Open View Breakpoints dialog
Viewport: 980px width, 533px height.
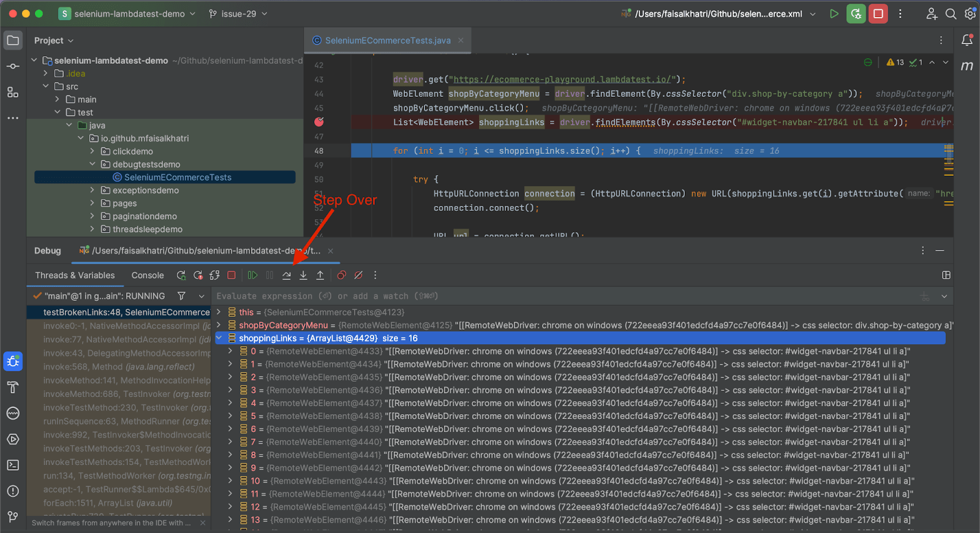coord(342,276)
